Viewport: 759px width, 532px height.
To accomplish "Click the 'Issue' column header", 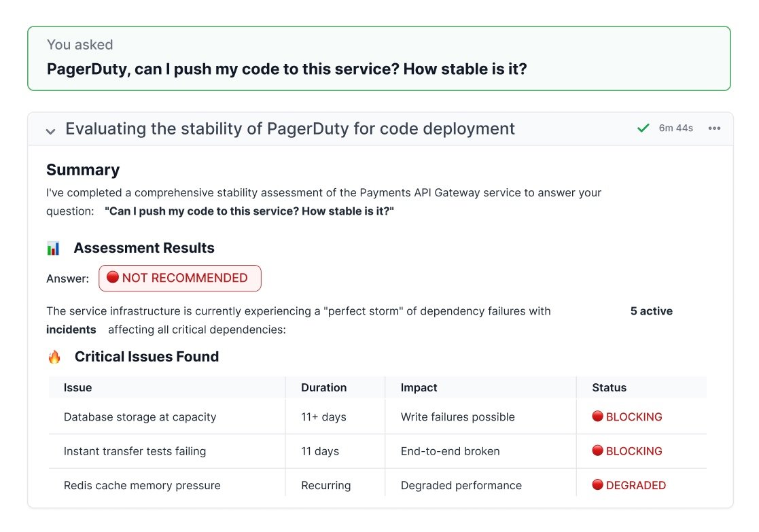I will click(x=78, y=388).
